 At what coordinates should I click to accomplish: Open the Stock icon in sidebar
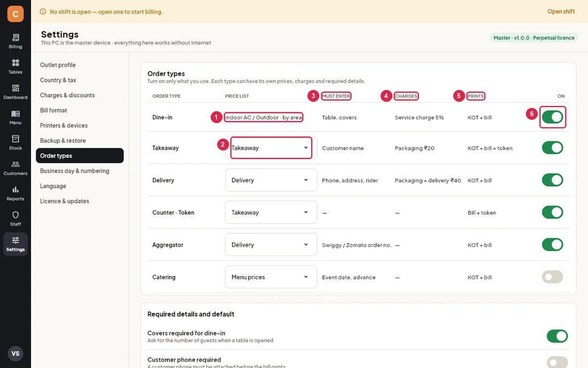(x=16, y=139)
